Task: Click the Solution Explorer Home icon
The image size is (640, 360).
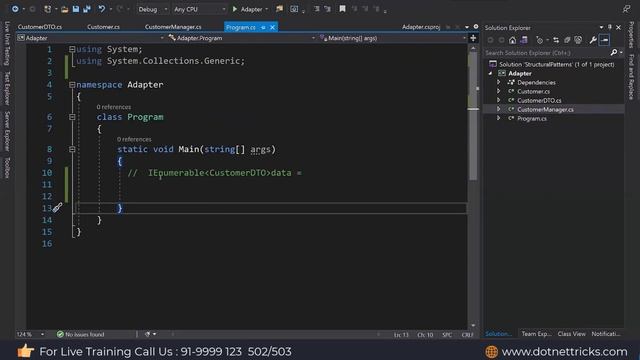Action: tap(512, 40)
